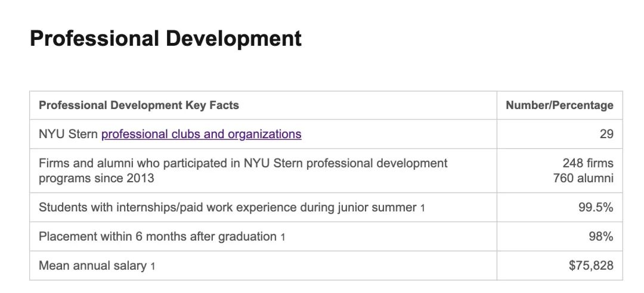This screenshot has height=293, width=644.
Task: Select the $75,828 salary amount
Action: 590,266
